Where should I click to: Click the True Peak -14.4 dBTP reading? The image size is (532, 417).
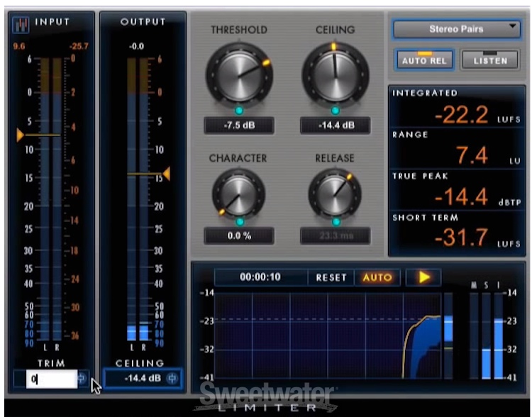coord(462,196)
